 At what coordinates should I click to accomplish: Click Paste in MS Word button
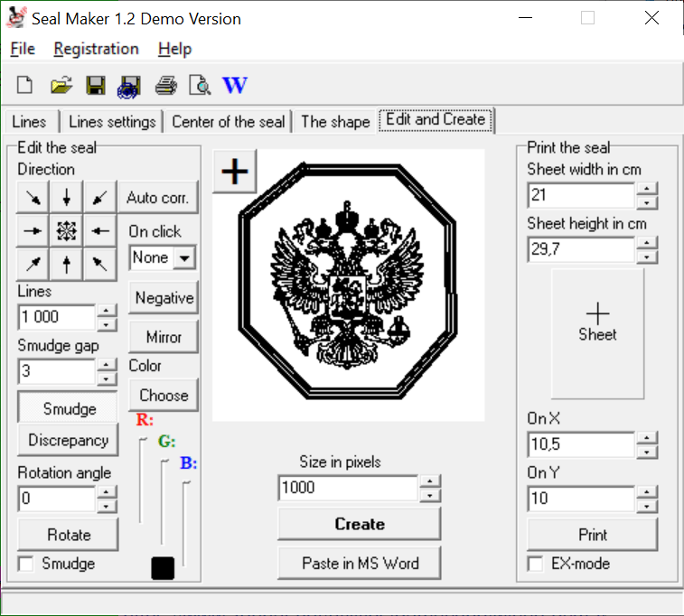[x=360, y=563]
